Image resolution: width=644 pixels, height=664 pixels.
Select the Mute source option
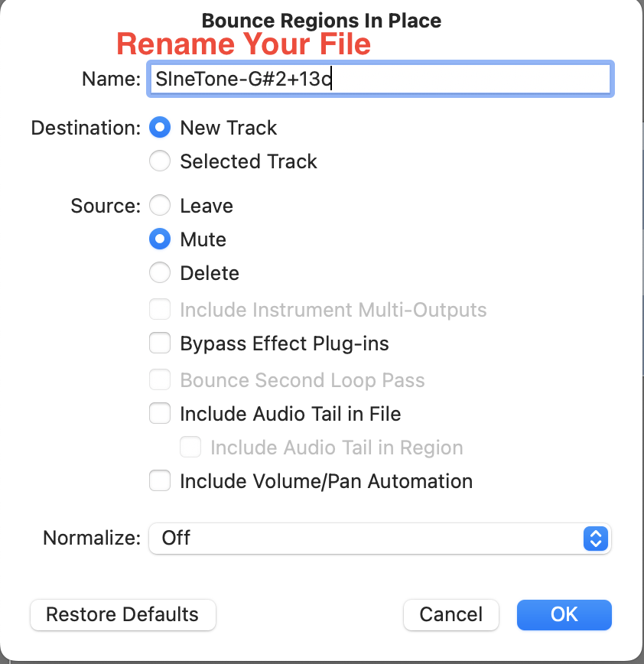point(160,239)
